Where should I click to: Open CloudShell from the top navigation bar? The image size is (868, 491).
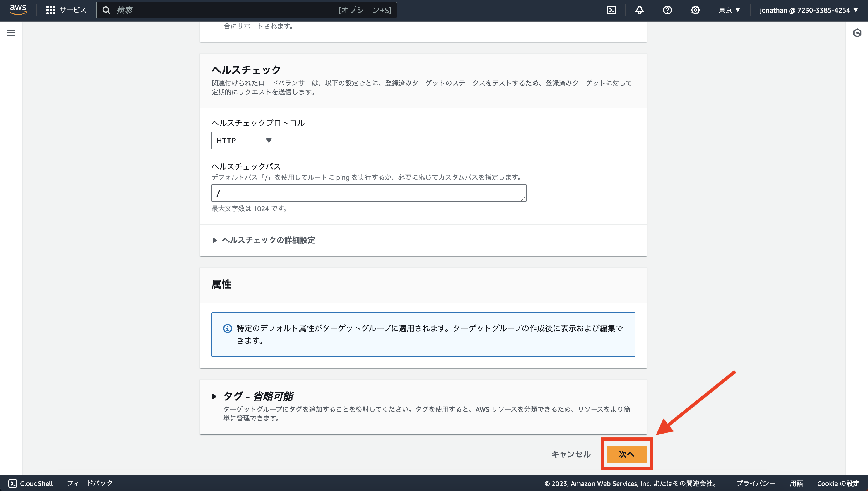pos(612,10)
